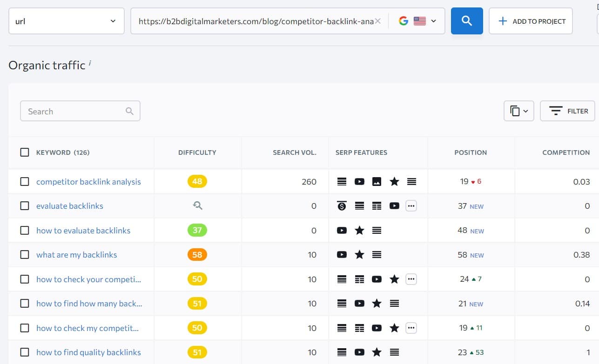Click video icon in how to find quality backlinks row
The height and width of the screenshot is (364, 599).
pyautogui.click(x=359, y=352)
